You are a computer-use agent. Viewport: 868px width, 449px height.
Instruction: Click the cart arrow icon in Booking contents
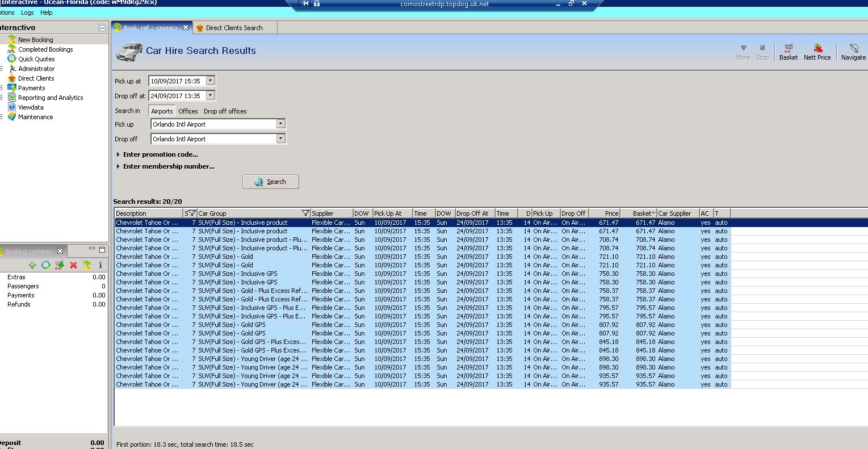(60, 265)
